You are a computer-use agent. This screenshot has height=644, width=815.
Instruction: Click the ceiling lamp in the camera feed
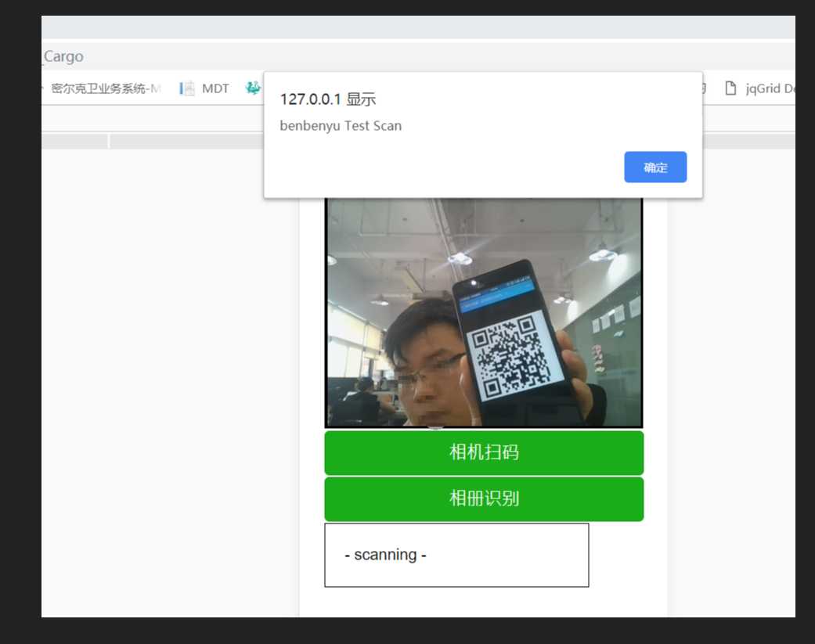460,257
